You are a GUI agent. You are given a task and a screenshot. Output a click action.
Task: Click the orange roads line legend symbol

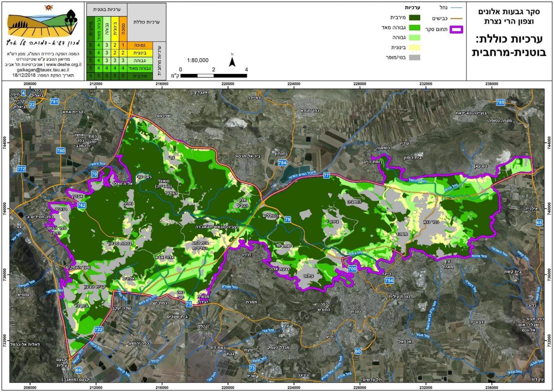click(456, 18)
